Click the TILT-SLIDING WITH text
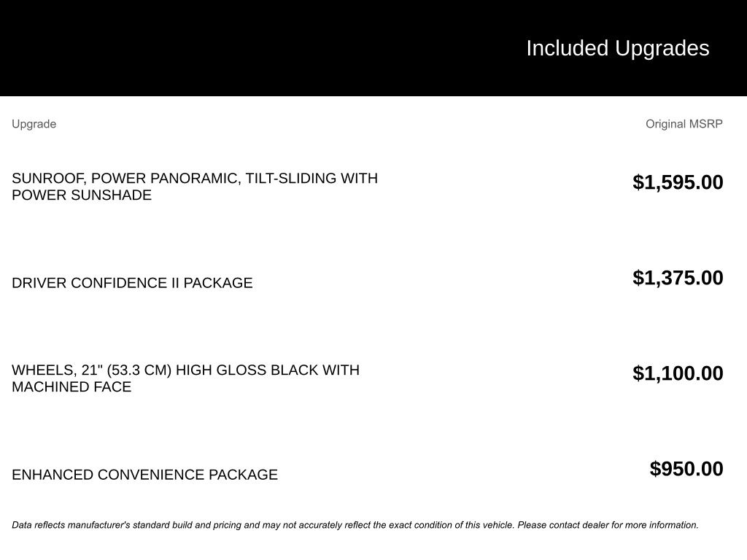 pos(311,178)
